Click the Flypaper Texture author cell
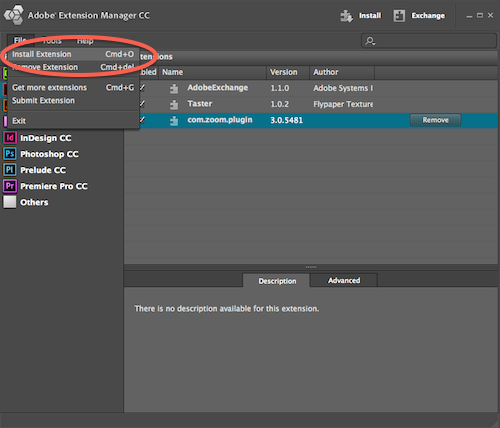Viewport: 500px width, 428px height. click(343, 104)
